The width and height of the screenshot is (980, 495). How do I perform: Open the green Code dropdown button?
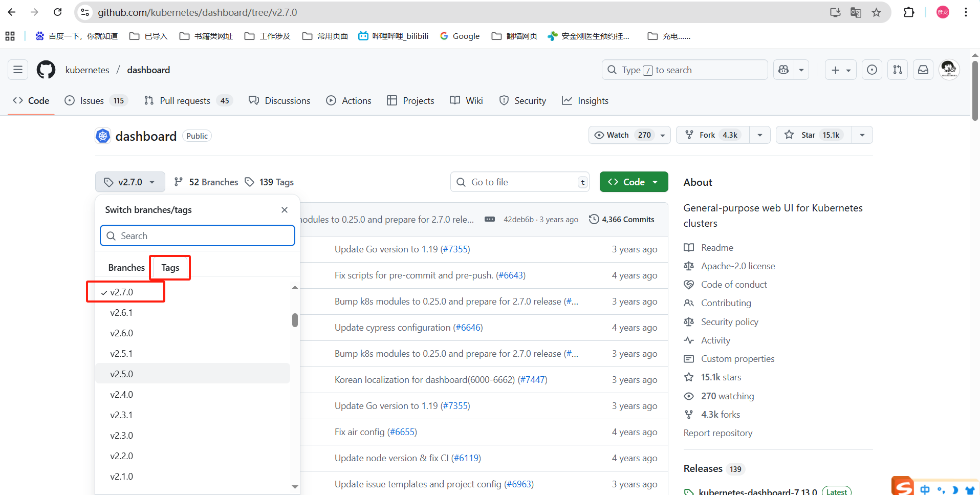point(634,182)
